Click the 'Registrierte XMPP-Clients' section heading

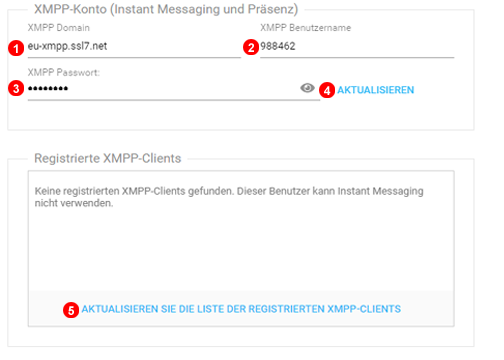point(108,158)
